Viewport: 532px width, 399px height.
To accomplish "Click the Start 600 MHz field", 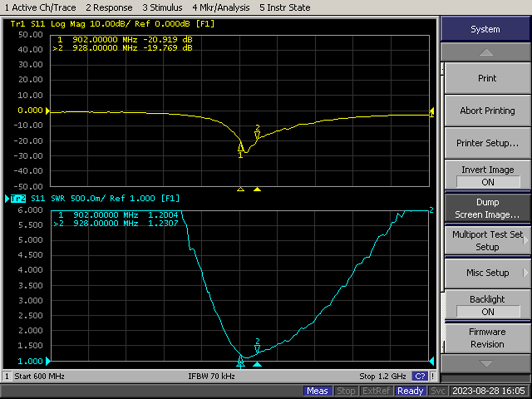I will (x=39, y=376).
